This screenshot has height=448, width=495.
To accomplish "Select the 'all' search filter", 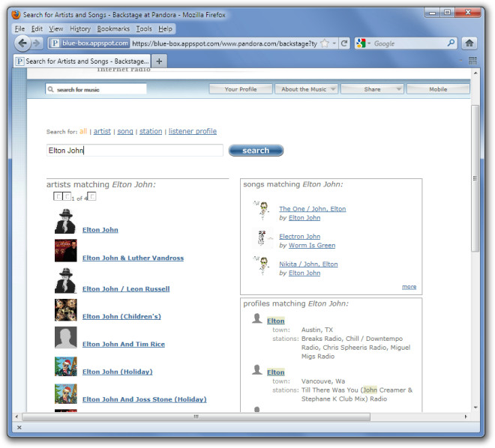I will point(83,131).
